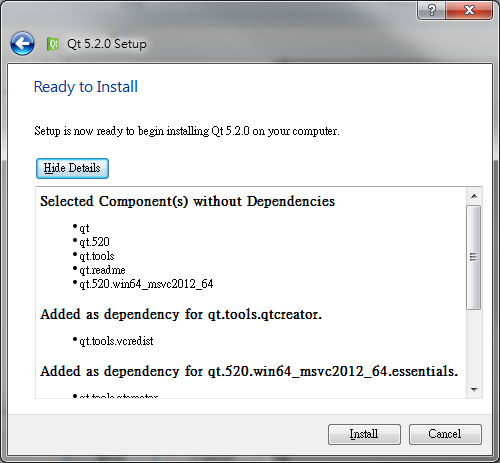Select the "qt.tools.vcredist" entry
This screenshot has height=463, width=500.
pyautogui.click(x=116, y=341)
